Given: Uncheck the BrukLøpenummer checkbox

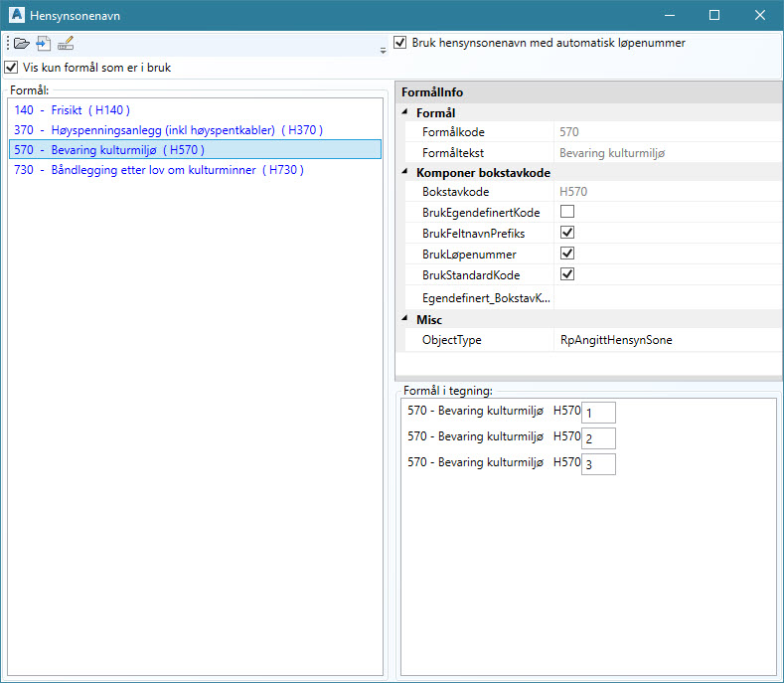Looking at the screenshot, I should pyautogui.click(x=567, y=254).
